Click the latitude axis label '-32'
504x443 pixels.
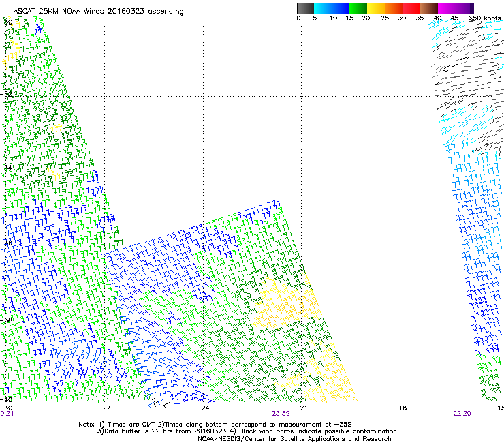pos(6,94)
